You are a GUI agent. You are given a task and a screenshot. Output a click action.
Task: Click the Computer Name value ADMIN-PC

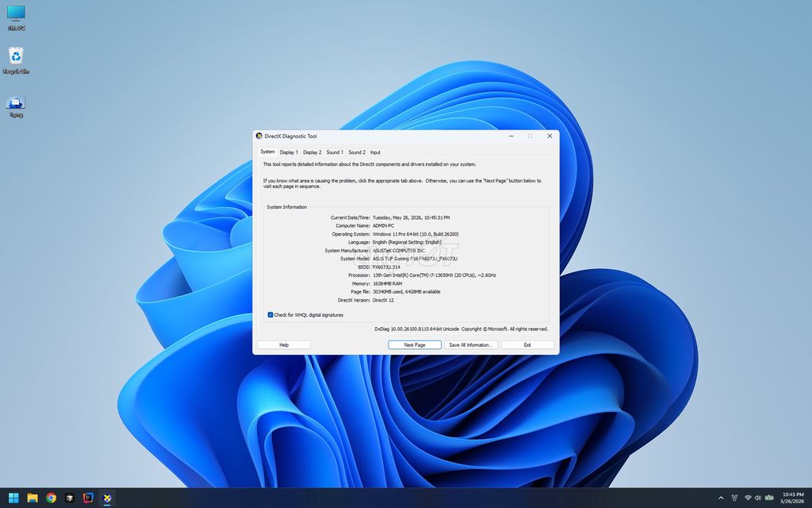(383, 226)
